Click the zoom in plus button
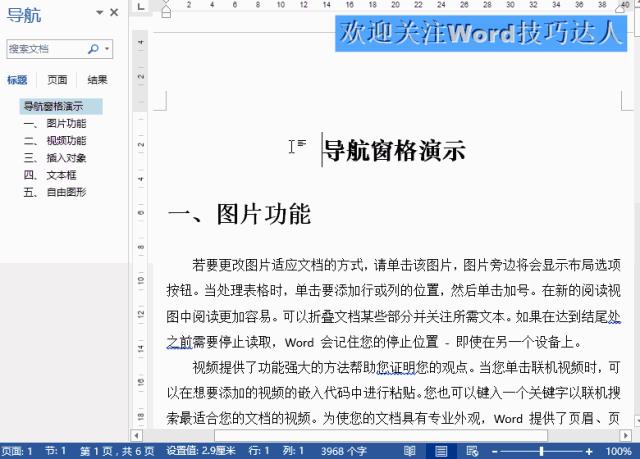The height and width of the screenshot is (459, 640). point(589,452)
